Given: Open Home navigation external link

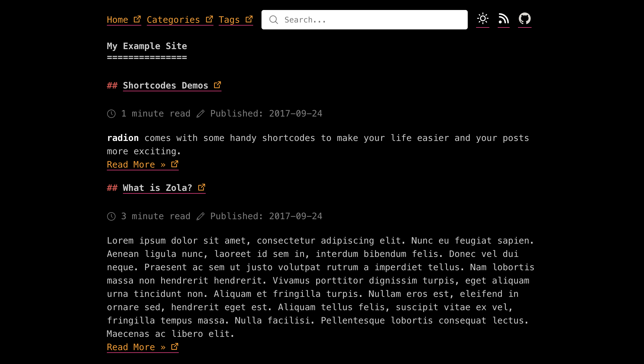Looking at the screenshot, I should (124, 19).
